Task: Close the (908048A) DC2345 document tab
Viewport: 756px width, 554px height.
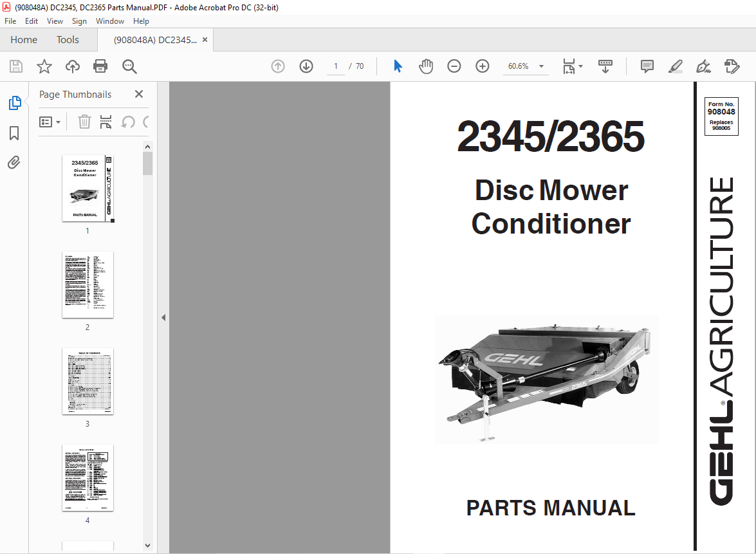Action: coord(205,39)
